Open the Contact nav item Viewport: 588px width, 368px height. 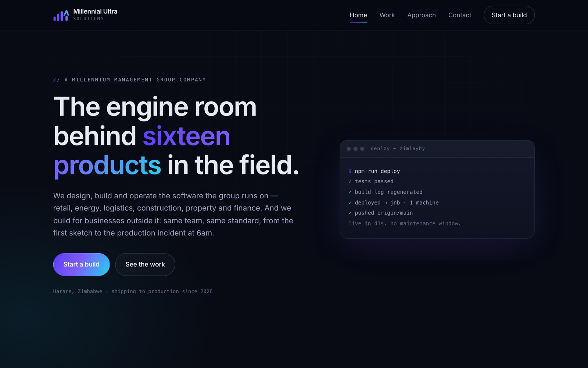[460, 15]
